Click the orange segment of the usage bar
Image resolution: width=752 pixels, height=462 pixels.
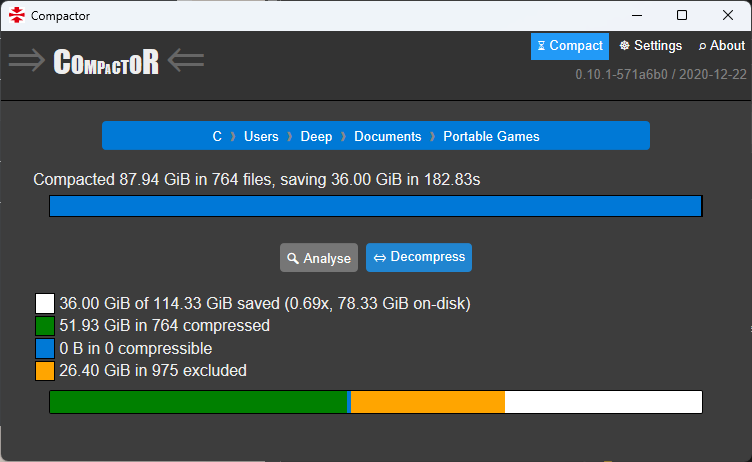pyautogui.click(x=428, y=402)
